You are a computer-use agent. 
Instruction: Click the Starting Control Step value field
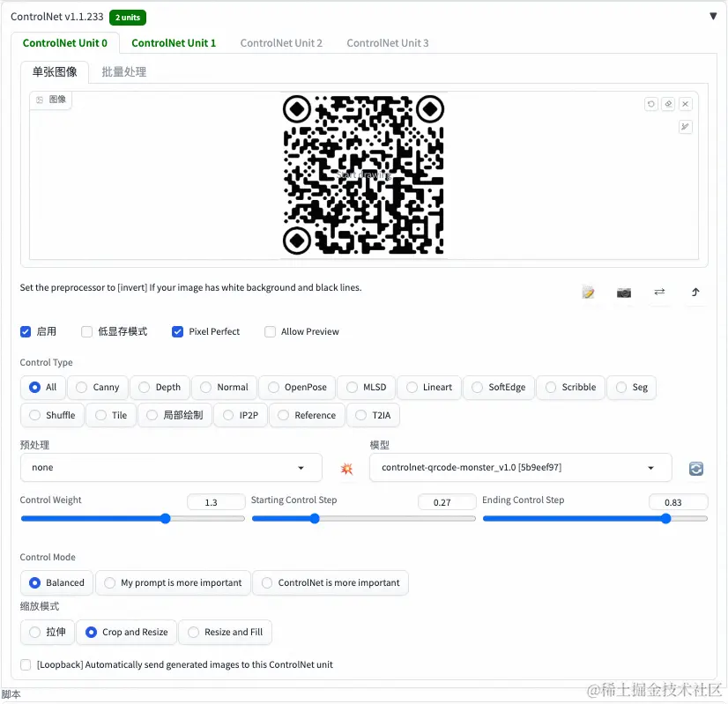(x=447, y=502)
